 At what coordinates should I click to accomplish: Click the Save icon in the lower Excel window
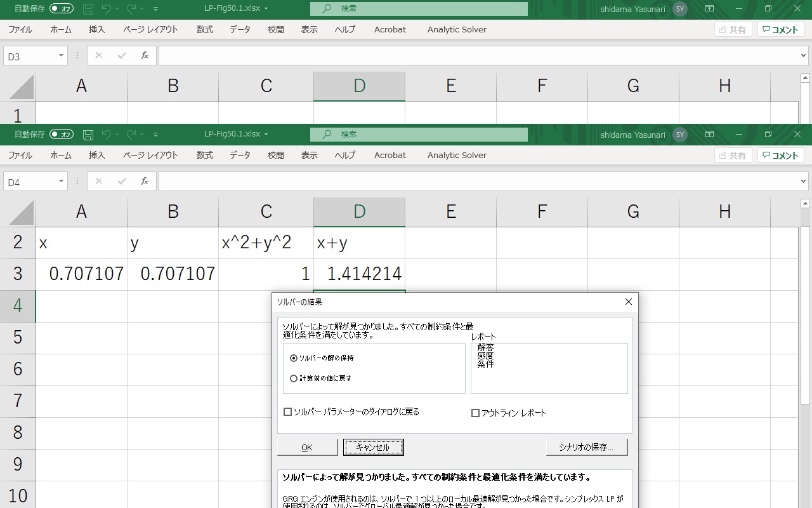(x=88, y=135)
